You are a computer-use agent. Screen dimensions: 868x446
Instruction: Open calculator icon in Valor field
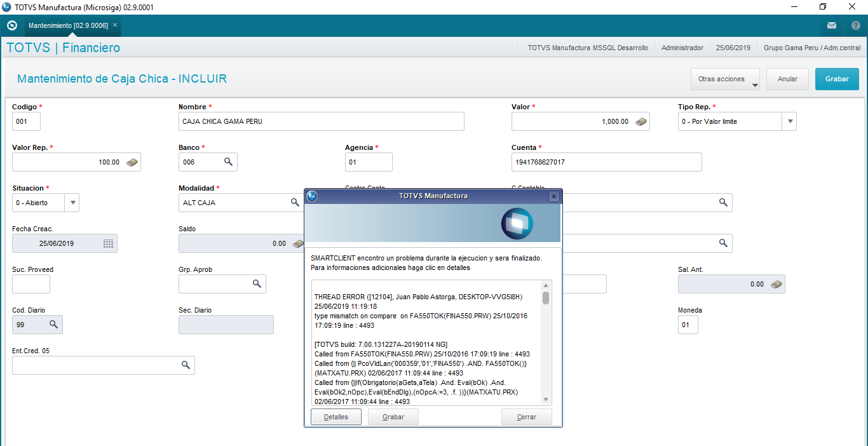(641, 121)
